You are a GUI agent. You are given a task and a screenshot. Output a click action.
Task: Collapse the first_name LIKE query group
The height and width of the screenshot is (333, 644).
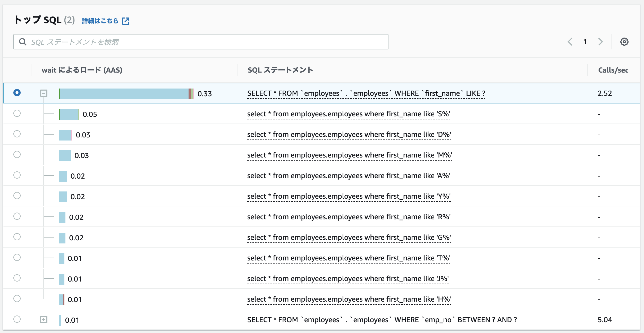[44, 93]
